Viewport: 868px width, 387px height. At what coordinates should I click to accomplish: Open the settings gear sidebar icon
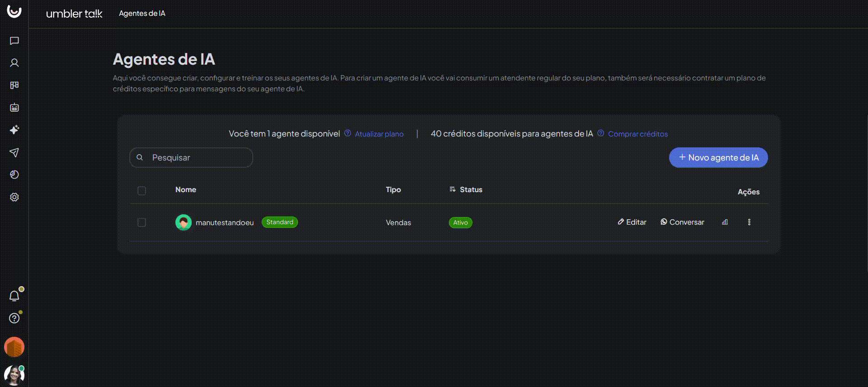[x=14, y=197]
